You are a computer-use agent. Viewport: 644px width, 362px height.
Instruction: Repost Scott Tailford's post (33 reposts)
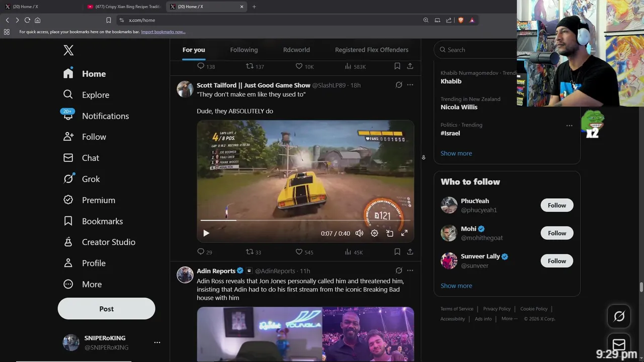coord(254,252)
